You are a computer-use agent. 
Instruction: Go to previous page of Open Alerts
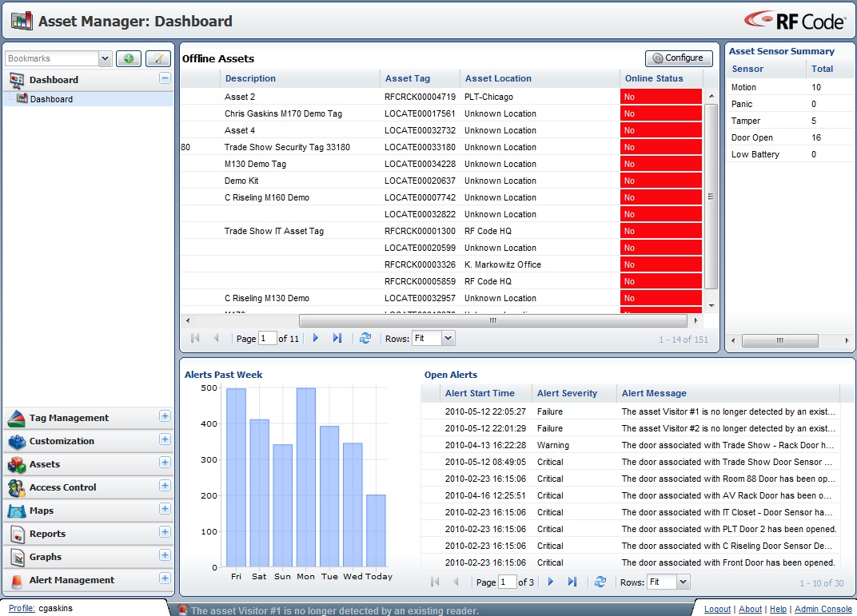(456, 582)
